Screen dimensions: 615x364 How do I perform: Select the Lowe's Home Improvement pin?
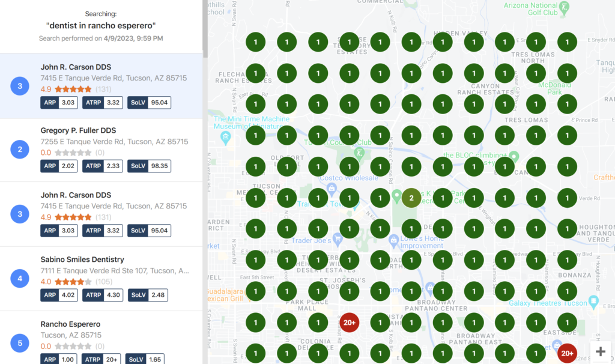point(395,238)
